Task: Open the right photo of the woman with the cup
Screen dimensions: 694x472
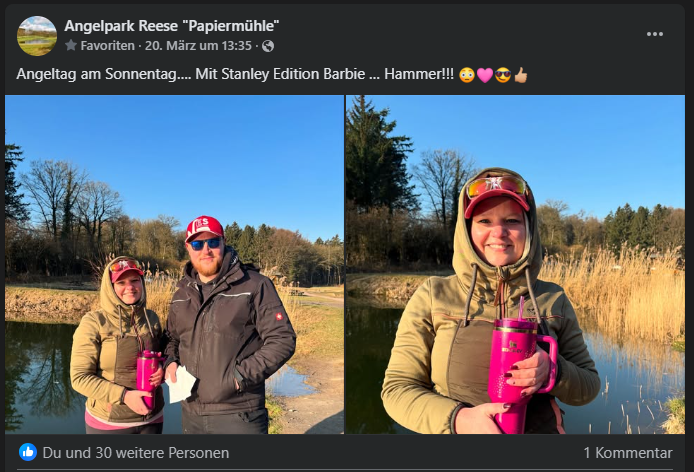Action: pos(515,264)
